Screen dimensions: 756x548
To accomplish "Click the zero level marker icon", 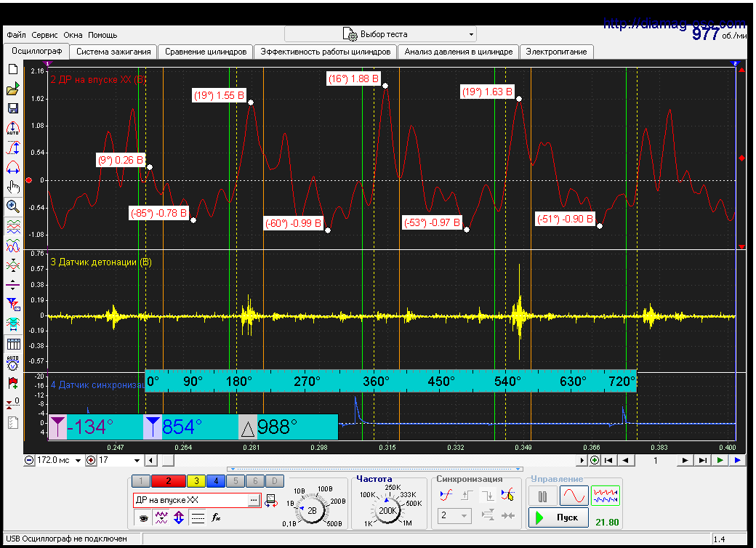I will pos(13,403).
